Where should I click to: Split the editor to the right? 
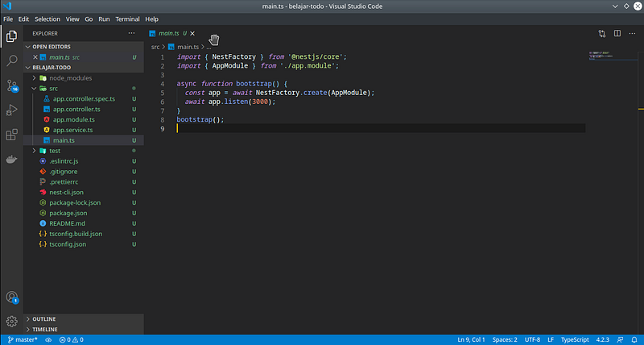click(x=617, y=33)
